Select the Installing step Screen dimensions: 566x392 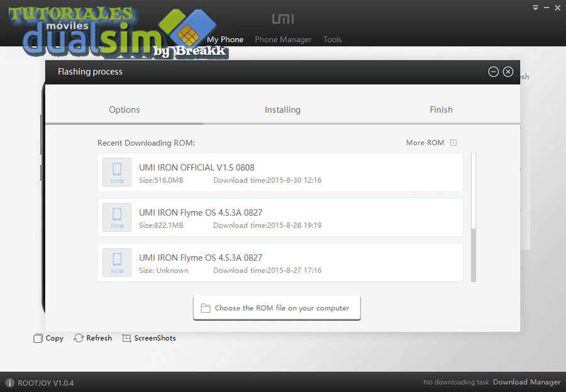click(x=282, y=110)
